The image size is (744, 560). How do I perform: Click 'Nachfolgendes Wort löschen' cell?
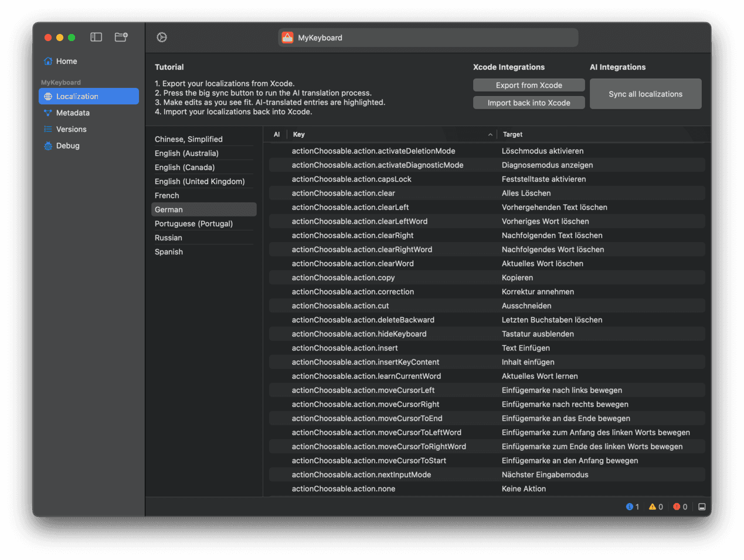click(x=553, y=249)
